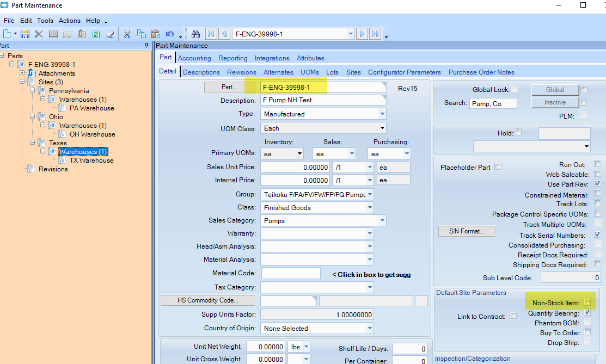The width and height of the screenshot is (606, 364).
Task: Click the Material Code input box
Action: tap(291, 273)
